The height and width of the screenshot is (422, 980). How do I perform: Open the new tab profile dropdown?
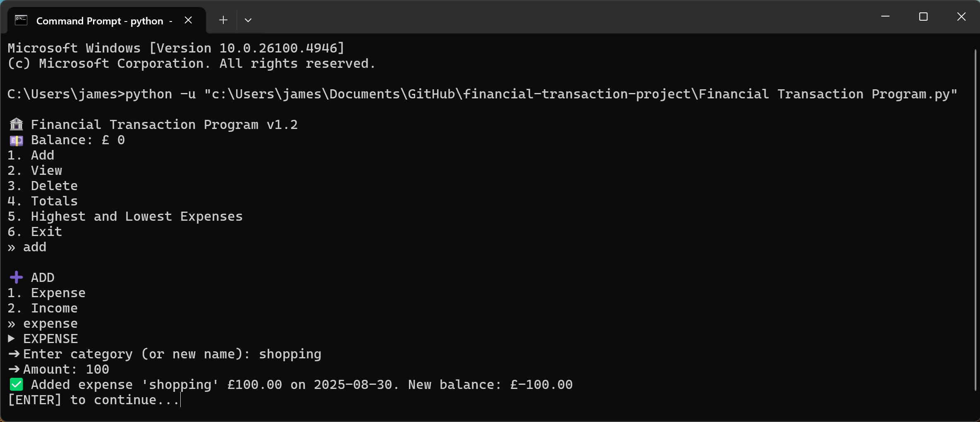click(x=248, y=20)
